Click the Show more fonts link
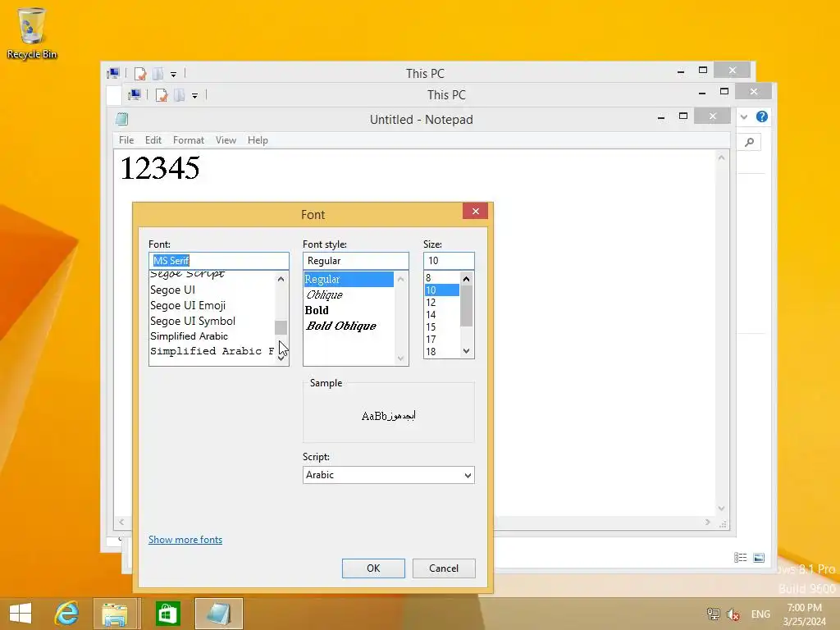Screen dimensions: 840x630 tap(185, 540)
